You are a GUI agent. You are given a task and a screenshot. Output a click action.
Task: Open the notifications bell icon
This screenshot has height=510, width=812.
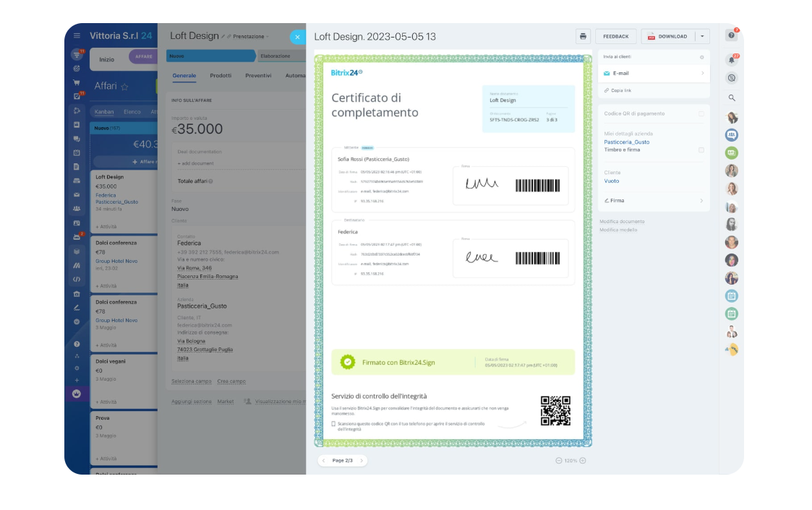coord(732,60)
